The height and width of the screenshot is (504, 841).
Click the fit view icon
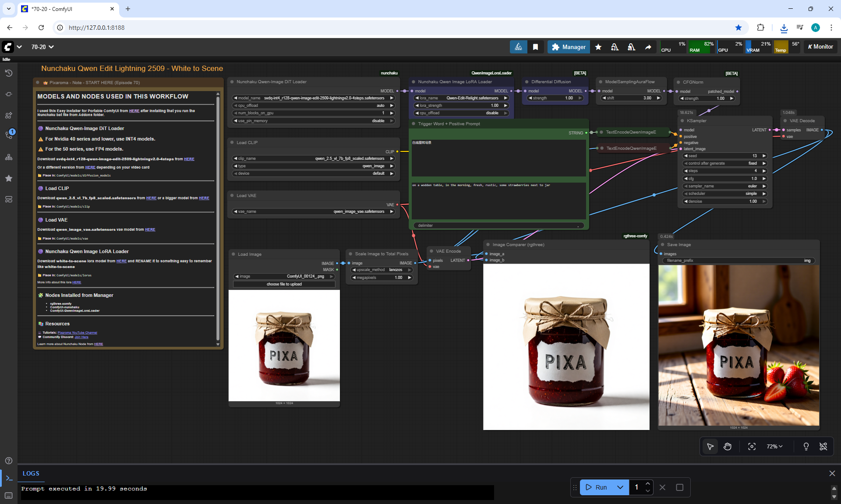tap(752, 446)
